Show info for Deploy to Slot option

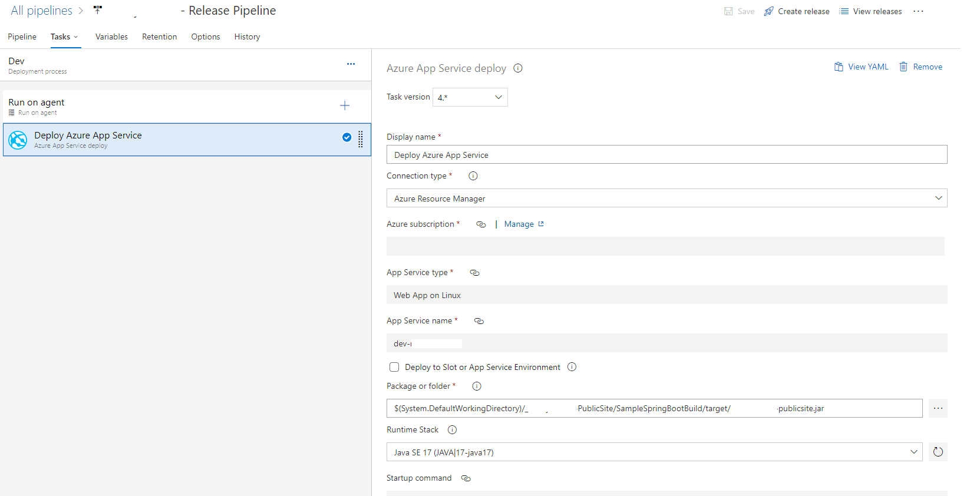(x=572, y=367)
